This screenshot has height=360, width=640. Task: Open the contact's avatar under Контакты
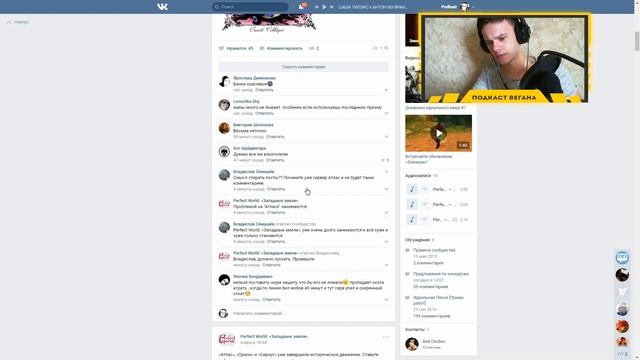[x=412, y=344]
